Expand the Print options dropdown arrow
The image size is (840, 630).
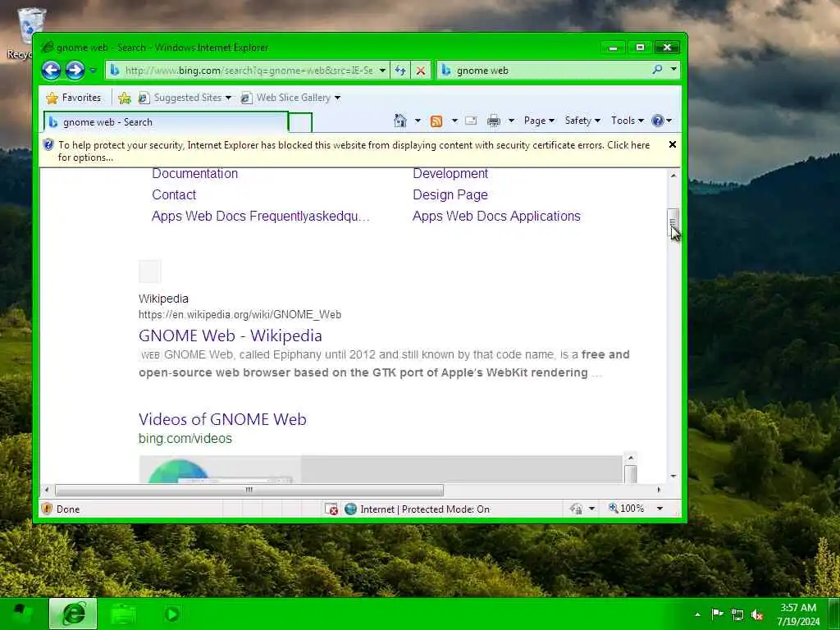[x=511, y=121]
